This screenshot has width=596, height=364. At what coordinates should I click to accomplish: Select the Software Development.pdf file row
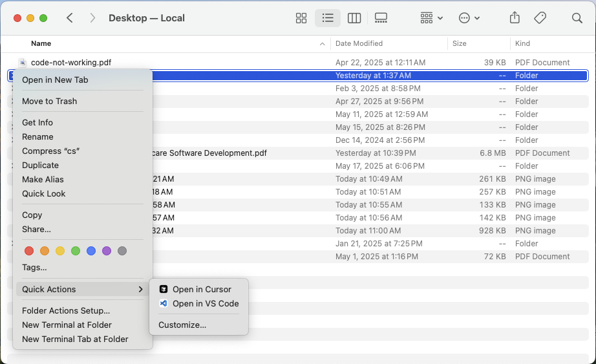click(298, 153)
